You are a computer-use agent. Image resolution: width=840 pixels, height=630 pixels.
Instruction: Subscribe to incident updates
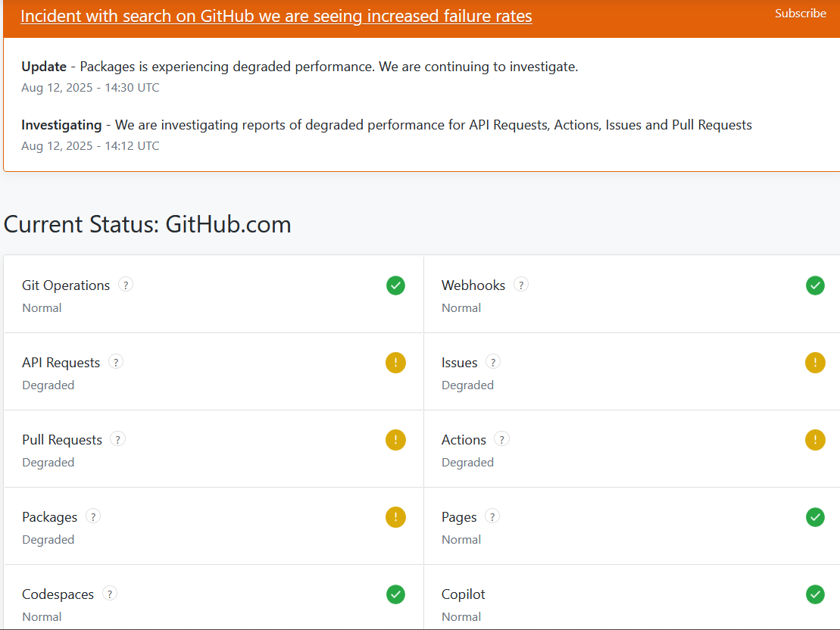tap(800, 14)
